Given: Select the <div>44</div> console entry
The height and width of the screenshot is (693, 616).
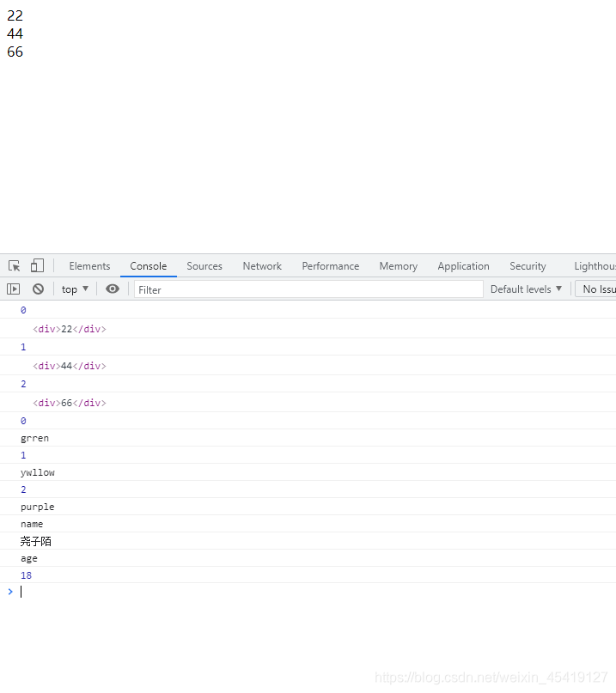Looking at the screenshot, I should 70,366.
